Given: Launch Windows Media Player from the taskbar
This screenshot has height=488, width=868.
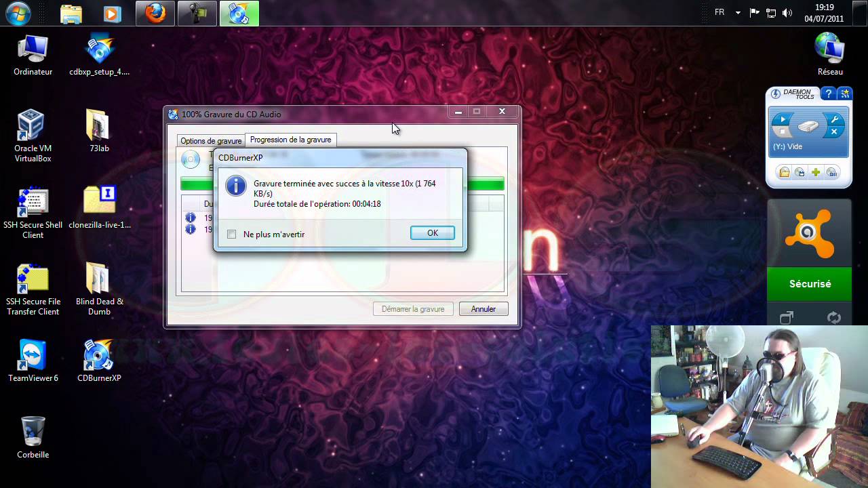Looking at the screenshot, I should (113, 14).
